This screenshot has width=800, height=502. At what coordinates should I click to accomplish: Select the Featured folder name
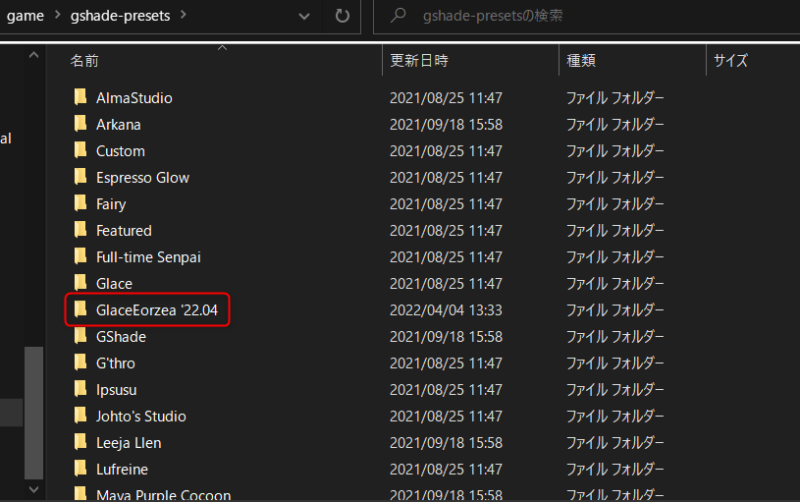point(124,230)
